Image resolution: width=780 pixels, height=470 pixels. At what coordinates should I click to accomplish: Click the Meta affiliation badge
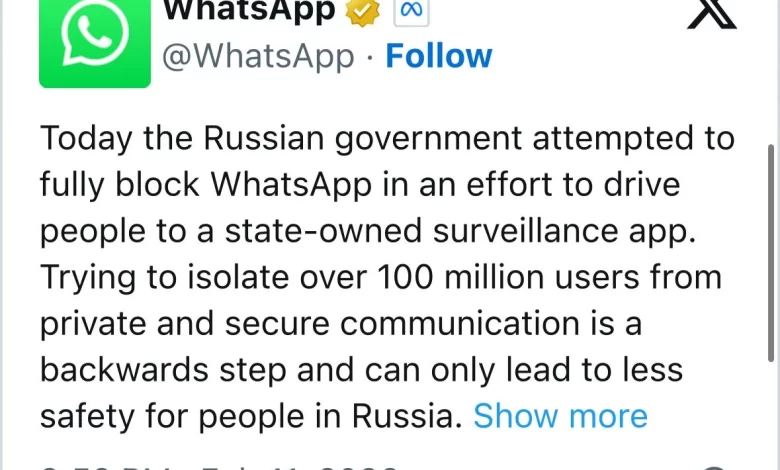coord(409,10)
